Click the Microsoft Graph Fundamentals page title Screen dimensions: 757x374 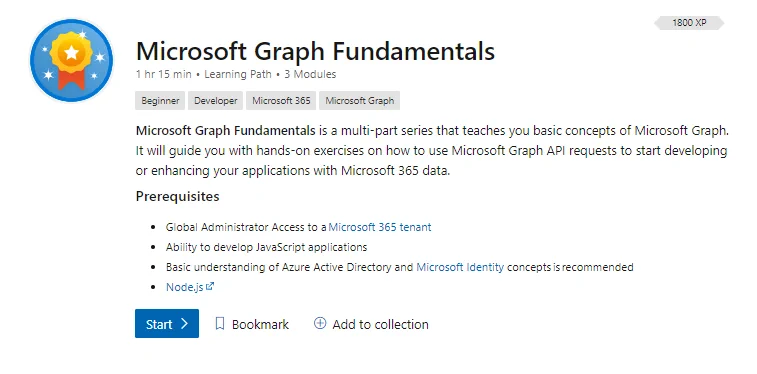[315, 51]
